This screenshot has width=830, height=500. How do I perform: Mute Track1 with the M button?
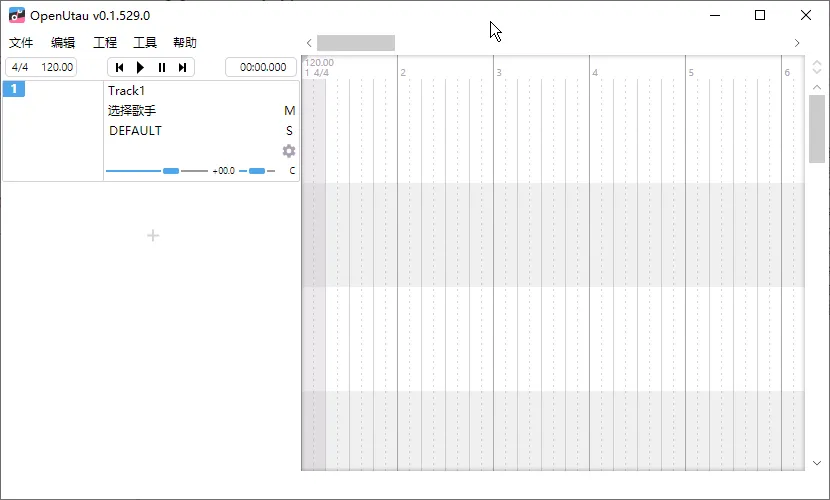tap(290, 111)
